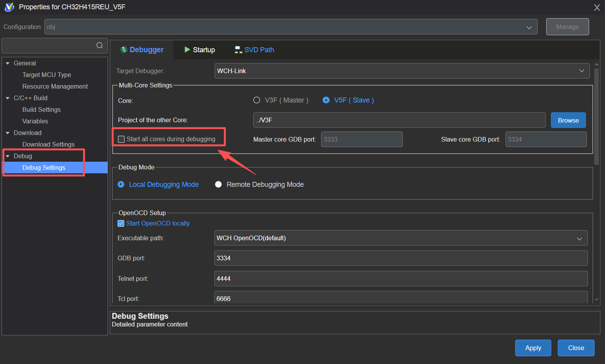
Task: Open the Configuration dropdown
Action: click(291, 27)
